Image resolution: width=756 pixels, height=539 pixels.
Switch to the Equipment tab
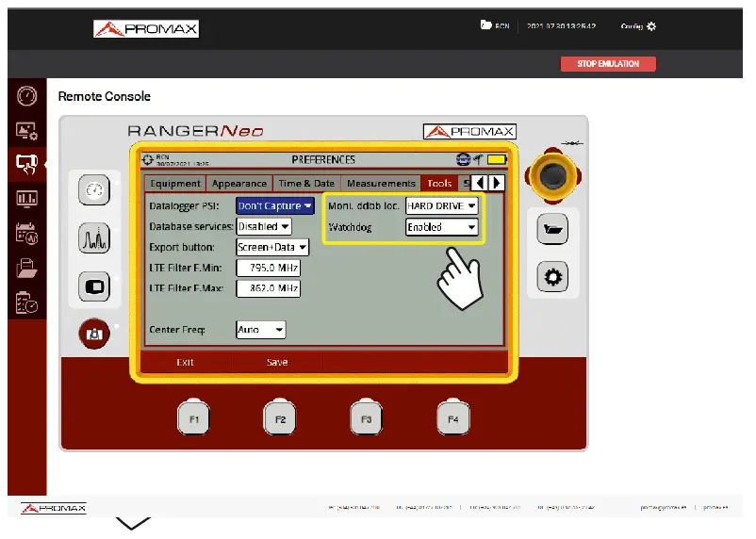175,183
